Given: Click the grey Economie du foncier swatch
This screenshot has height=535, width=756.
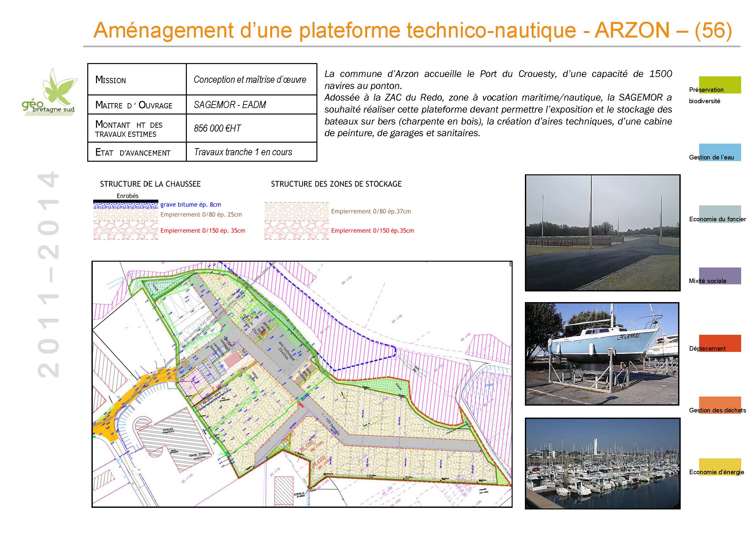Looking at the screenshot, I should [x=720, y=214].
